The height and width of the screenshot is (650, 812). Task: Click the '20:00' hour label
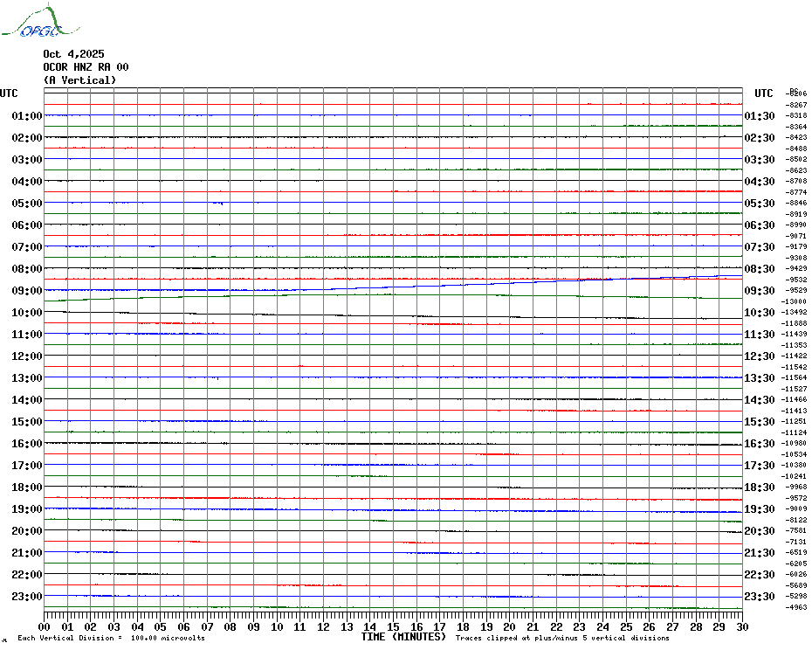click(x=27, y=531)
